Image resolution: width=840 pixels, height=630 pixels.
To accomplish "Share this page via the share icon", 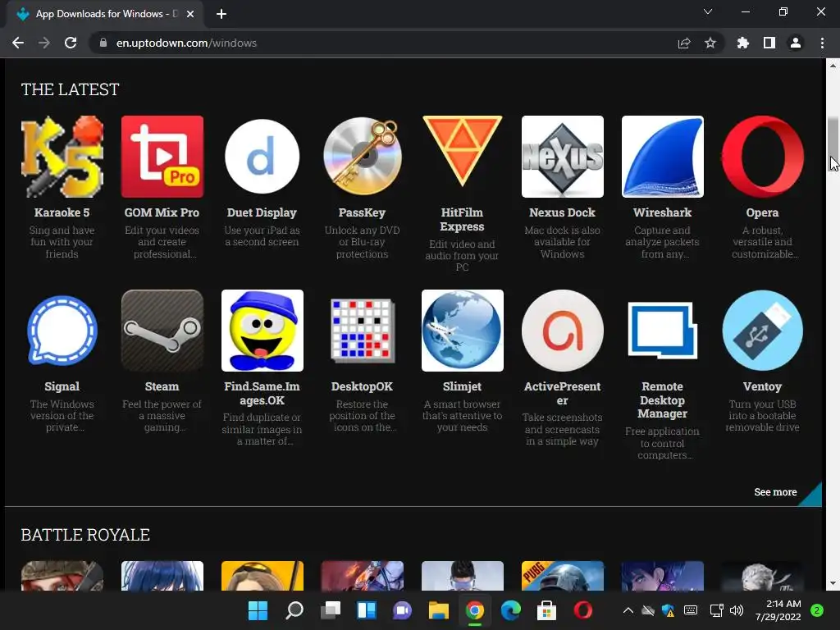I will 684,43.
